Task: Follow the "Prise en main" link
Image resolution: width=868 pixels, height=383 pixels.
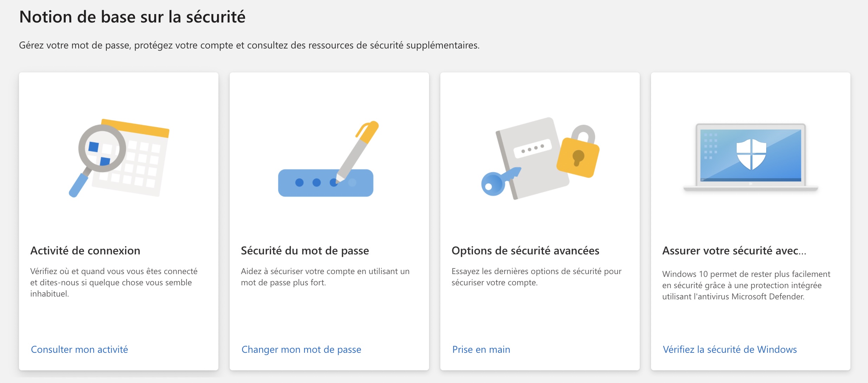Action: [x=481, y=350]
